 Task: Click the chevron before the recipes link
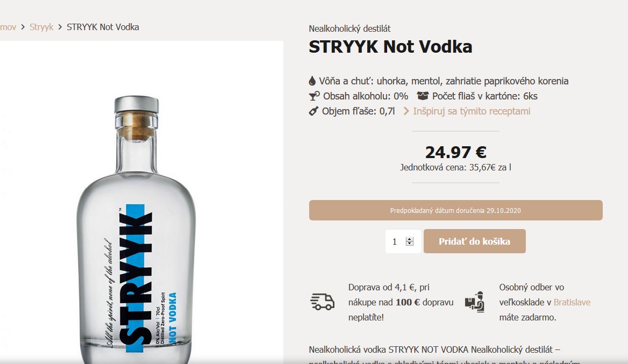click(x=406, y=111)
